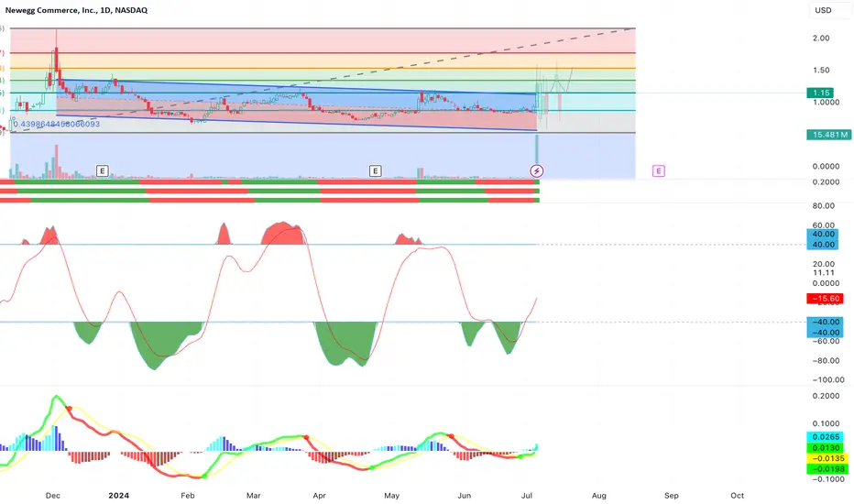Click the Sep label on time axis
The height and width of the screenshot is (504, 854).
(671, 495)
